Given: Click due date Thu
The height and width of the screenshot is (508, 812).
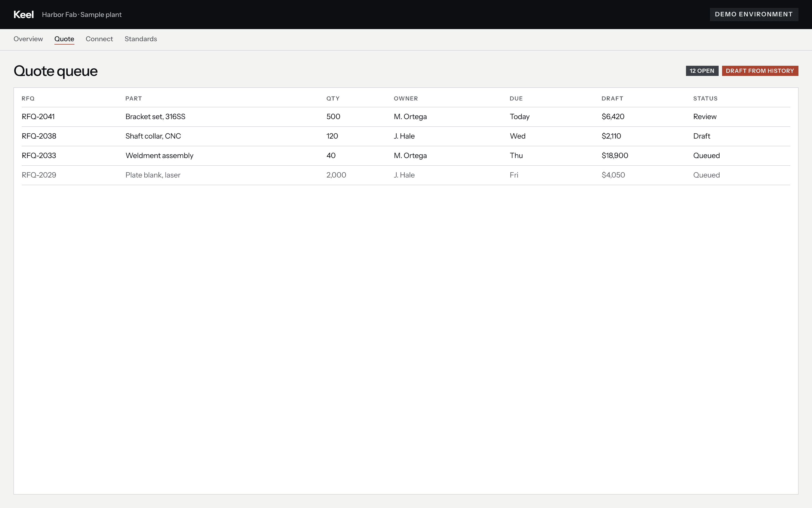Looking at the screenshot, I should click(x=516, y=156).
